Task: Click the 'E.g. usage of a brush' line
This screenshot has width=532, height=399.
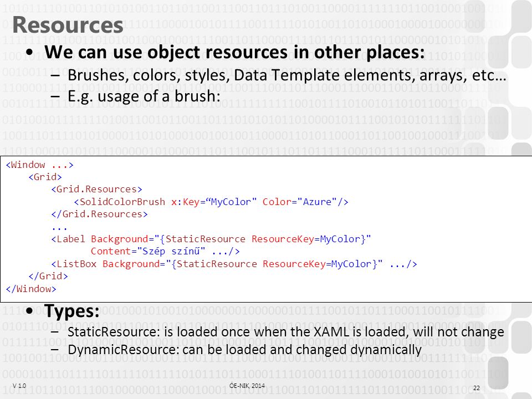Action: [144, 96]
